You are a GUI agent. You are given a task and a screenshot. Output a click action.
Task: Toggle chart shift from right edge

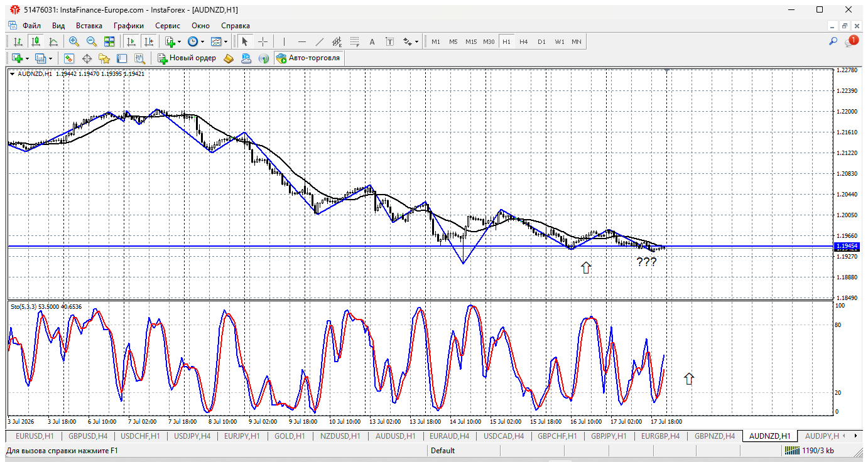coord(149,41)
